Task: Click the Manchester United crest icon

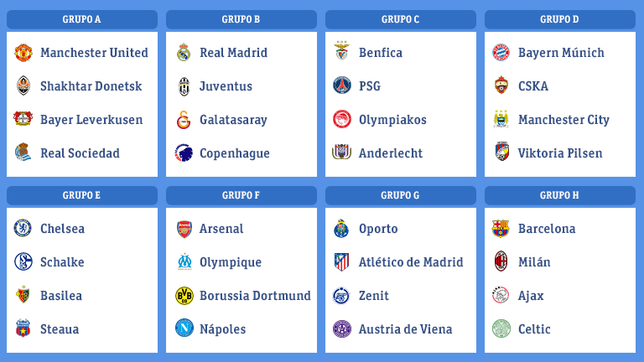Action: 23,53
